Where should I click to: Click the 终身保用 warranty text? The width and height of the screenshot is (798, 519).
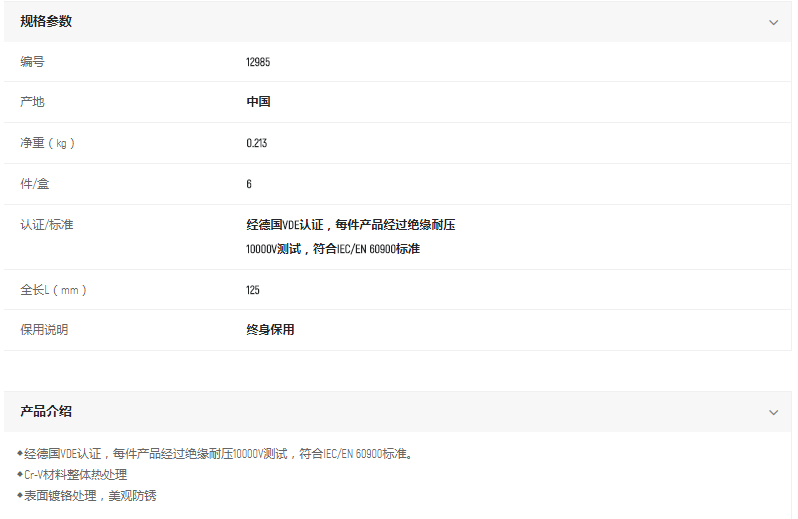click(x=270, y=330)
